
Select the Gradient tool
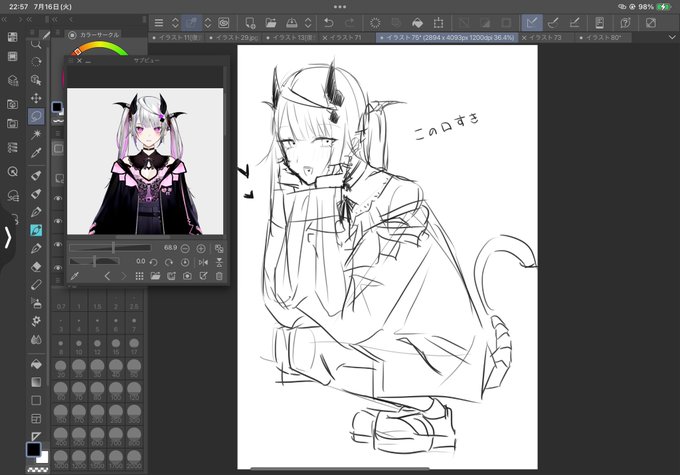point(36,382)
